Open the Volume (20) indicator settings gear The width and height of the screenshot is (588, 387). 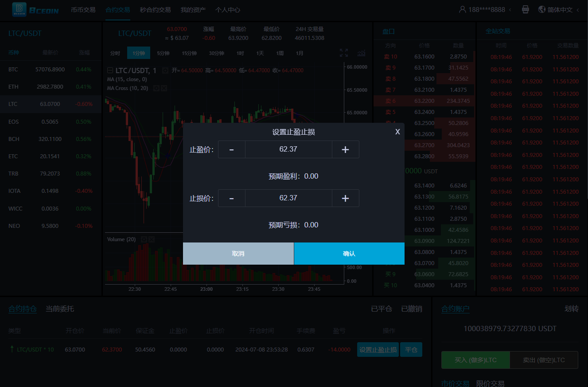tap(144, 239)
